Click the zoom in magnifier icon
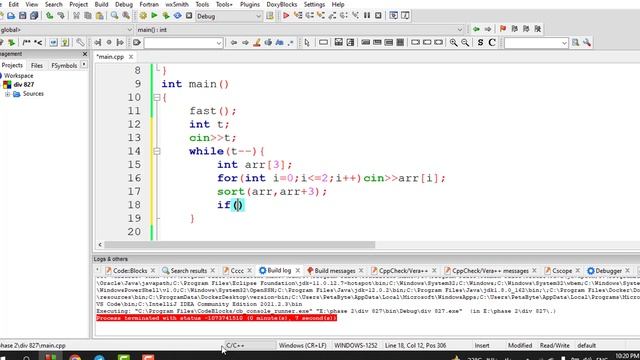 coord(453,42)
